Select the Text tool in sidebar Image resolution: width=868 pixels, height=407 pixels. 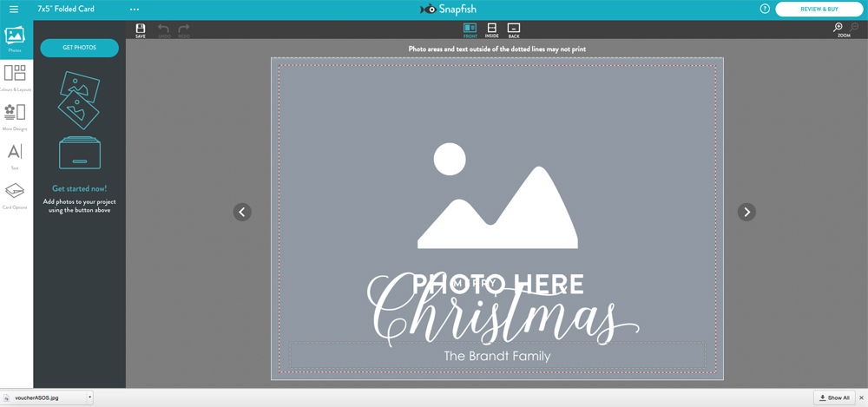point(16,154)
